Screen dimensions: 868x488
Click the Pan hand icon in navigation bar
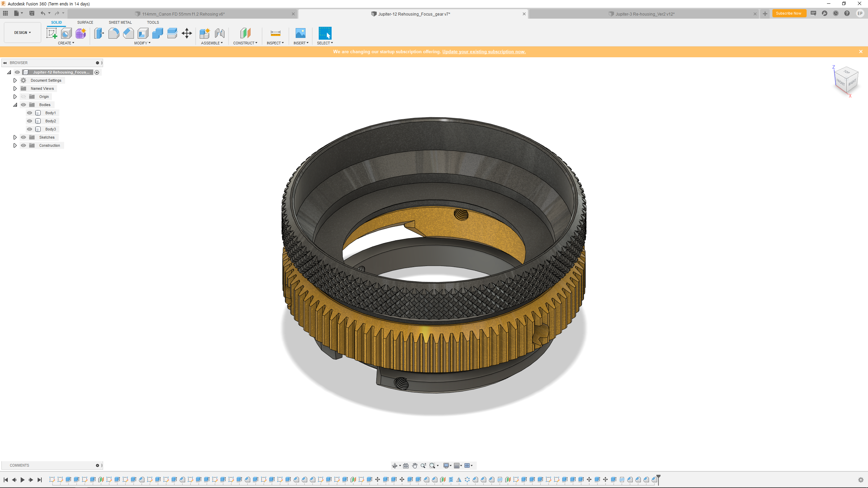(415, 466)
